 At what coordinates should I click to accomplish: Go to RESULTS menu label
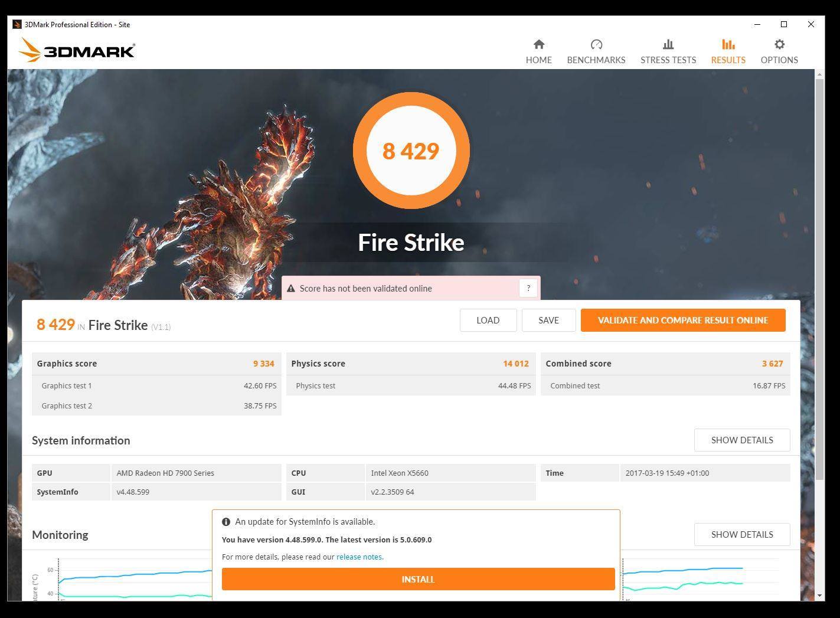(728, 60)
